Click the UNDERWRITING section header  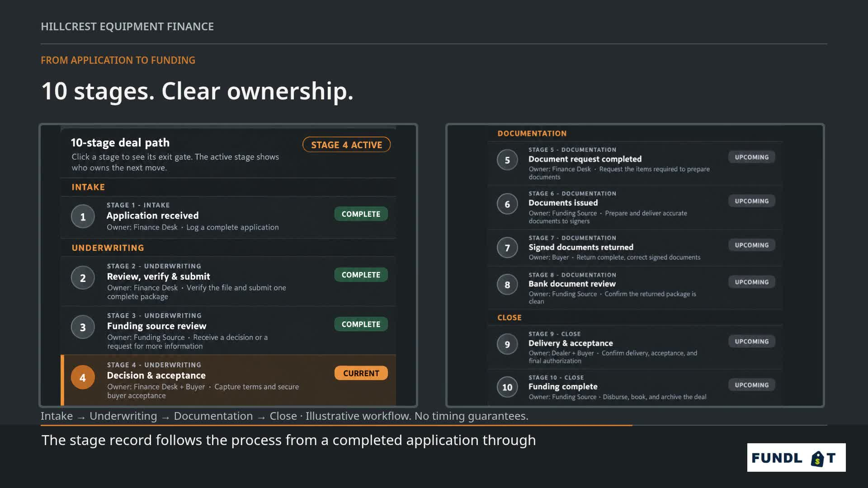[x=108, y=248]
